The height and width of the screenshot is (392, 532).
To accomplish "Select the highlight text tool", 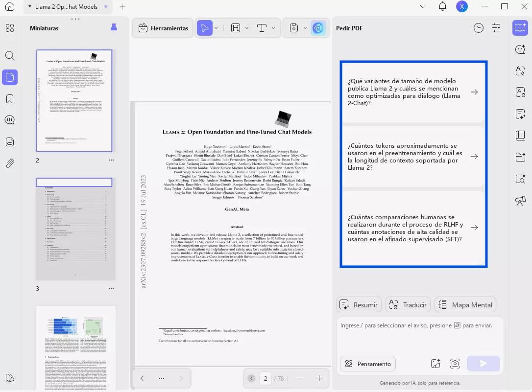I will [x=236, y=28].
